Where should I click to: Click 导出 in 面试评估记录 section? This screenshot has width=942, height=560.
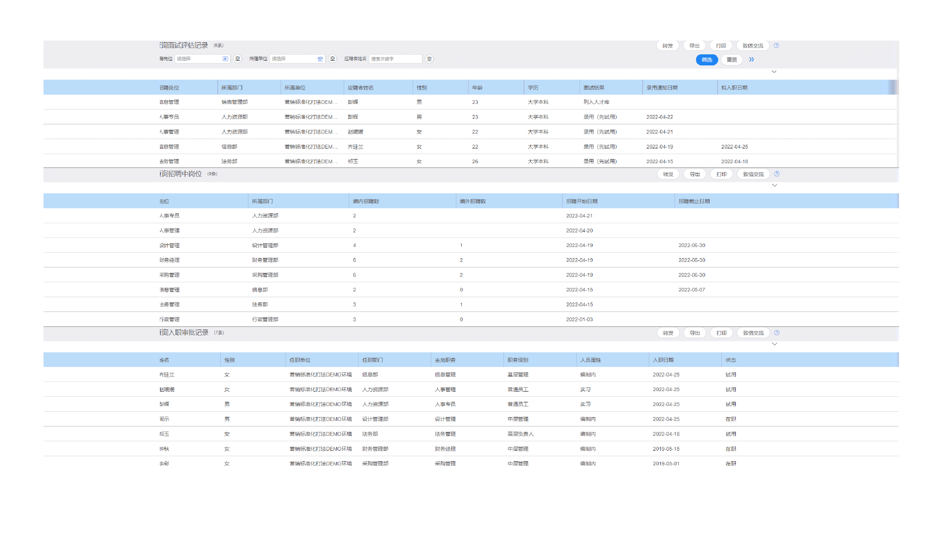(x=694, y=46)
